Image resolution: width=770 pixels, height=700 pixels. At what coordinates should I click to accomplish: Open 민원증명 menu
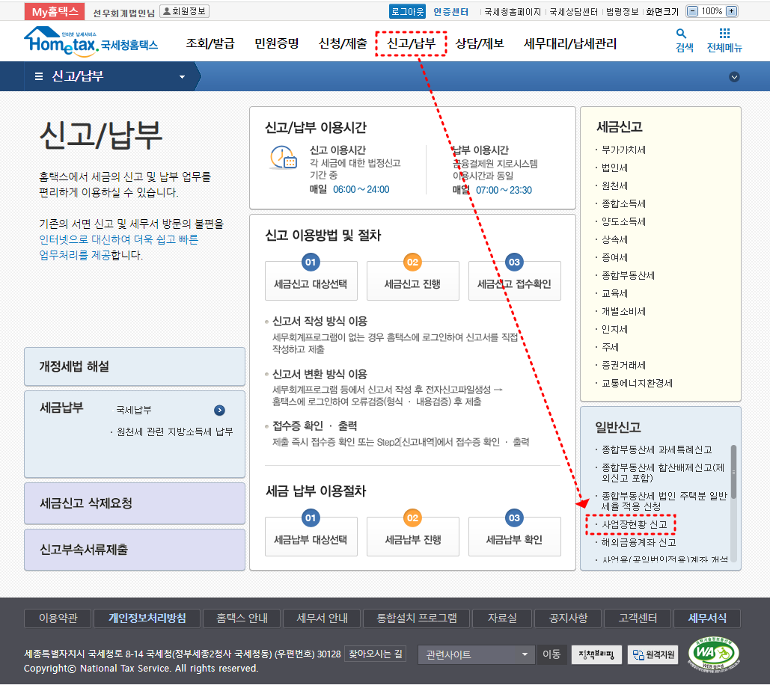[276, 43]
